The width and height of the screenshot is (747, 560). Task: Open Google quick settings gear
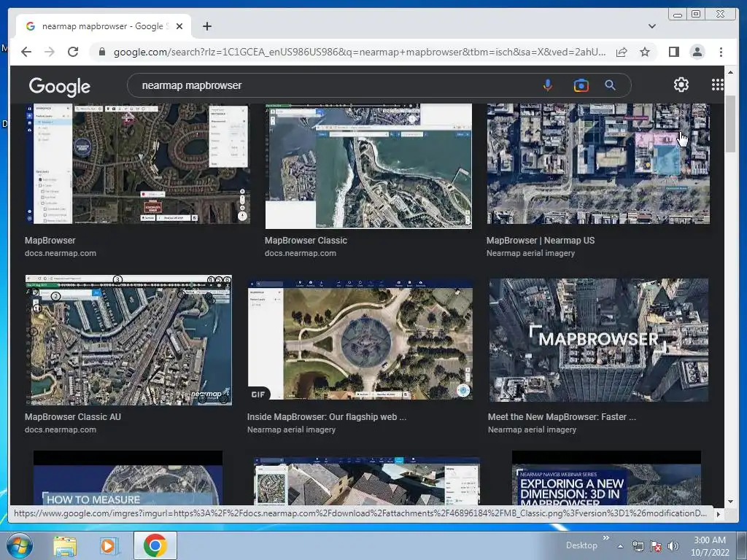681,85
